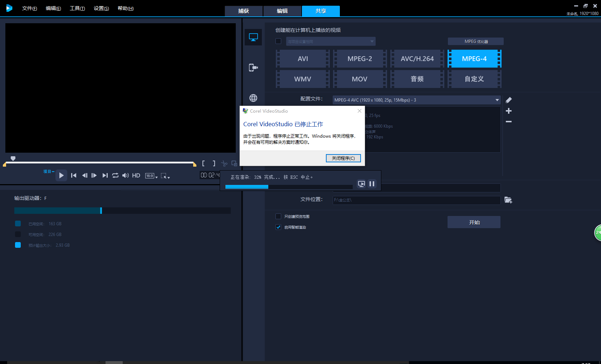601x364 pixels.
Task: Toggle the Repeat loop icon
Action: click(115, 175)
